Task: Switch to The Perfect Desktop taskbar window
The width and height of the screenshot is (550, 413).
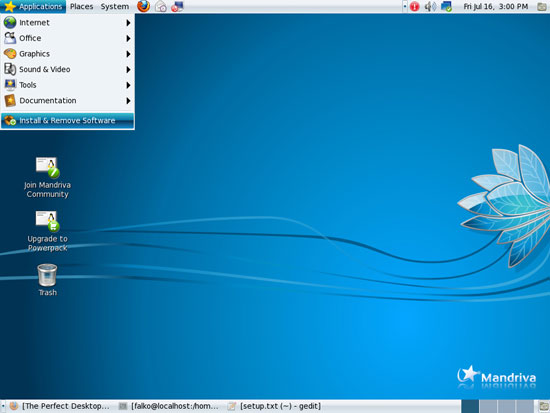Action: coord(60,406)
